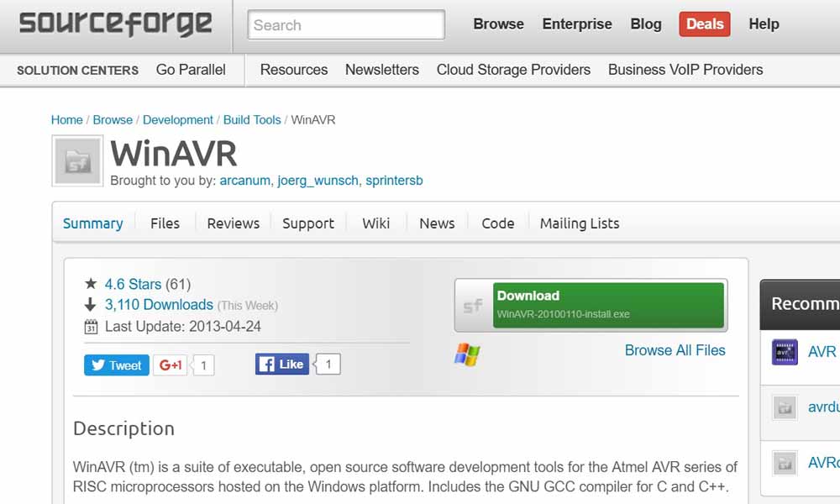The width and height of the screenshot is (840, 504).
Task: Click the Browse breadcrumb link
Action: click(113, 120)
